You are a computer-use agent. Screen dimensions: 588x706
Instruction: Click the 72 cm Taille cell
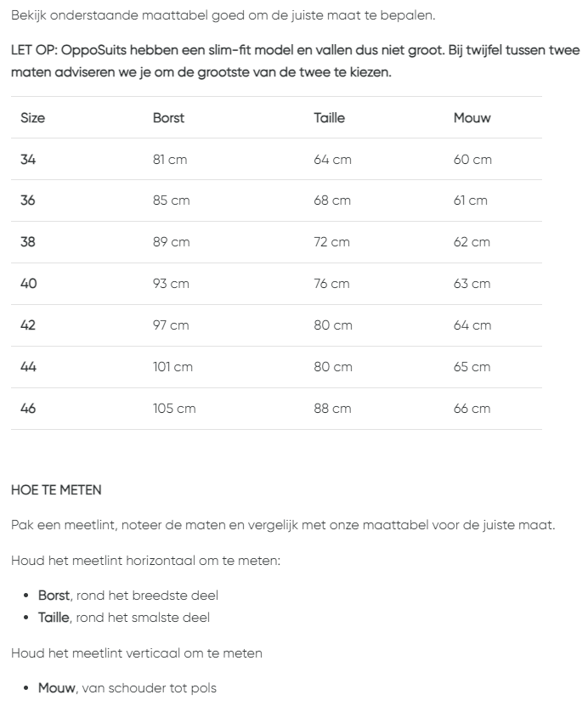tap(332, 242)
